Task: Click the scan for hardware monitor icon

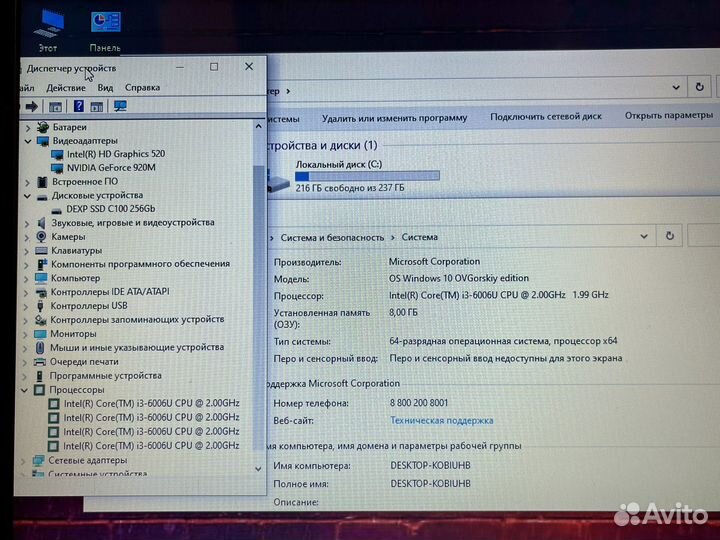Action: point(120,107)
